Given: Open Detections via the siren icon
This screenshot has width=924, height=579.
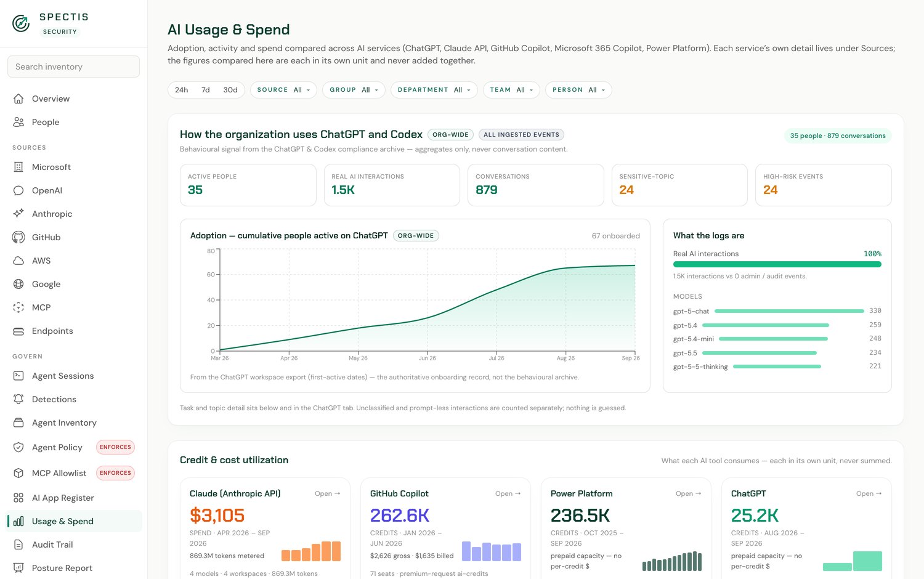Looking at the screenshot, I should [x=18, y=399].
